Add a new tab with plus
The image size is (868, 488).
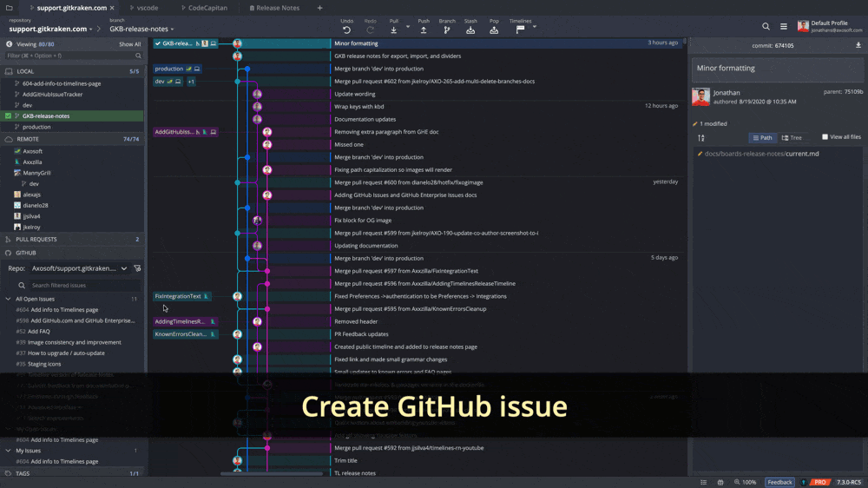[319, 8]
